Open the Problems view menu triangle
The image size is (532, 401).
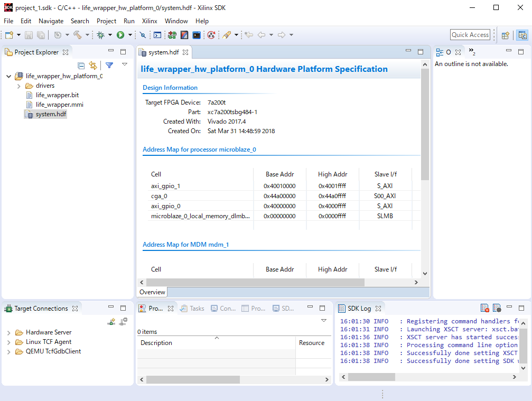point(324,320)
